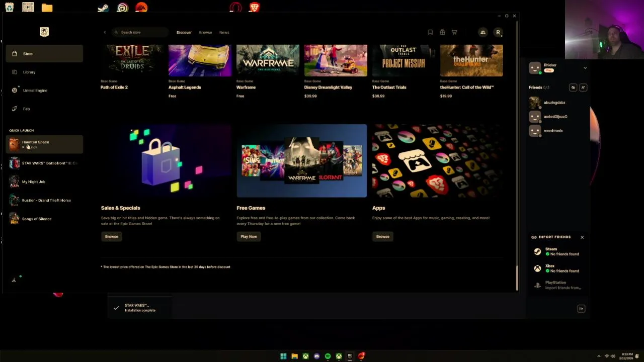Open Brave browser desktop shortcut
Image resolution: width=644 pixels, height=362 pixels.
[x=255, y=8]
